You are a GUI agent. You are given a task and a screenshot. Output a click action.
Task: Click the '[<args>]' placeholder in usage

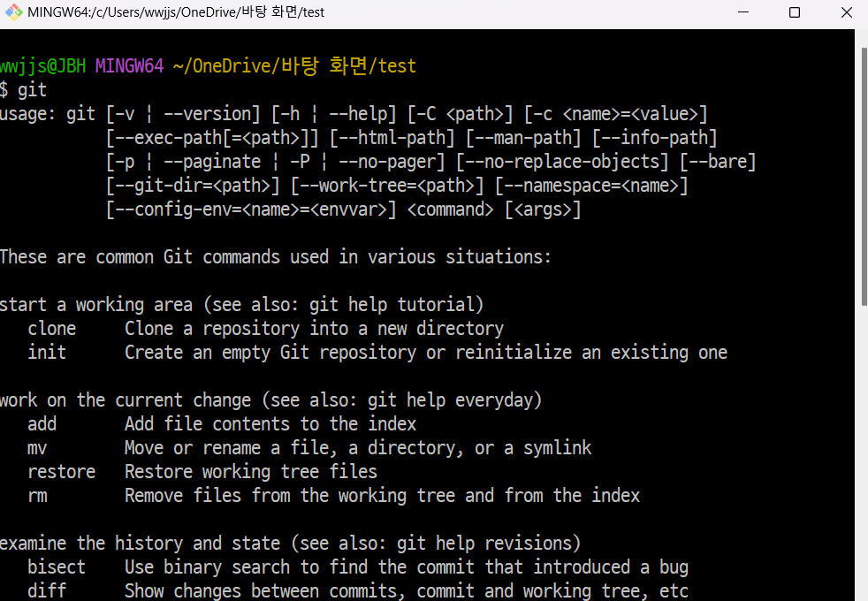pyautogui.click(x=543, y=209)
